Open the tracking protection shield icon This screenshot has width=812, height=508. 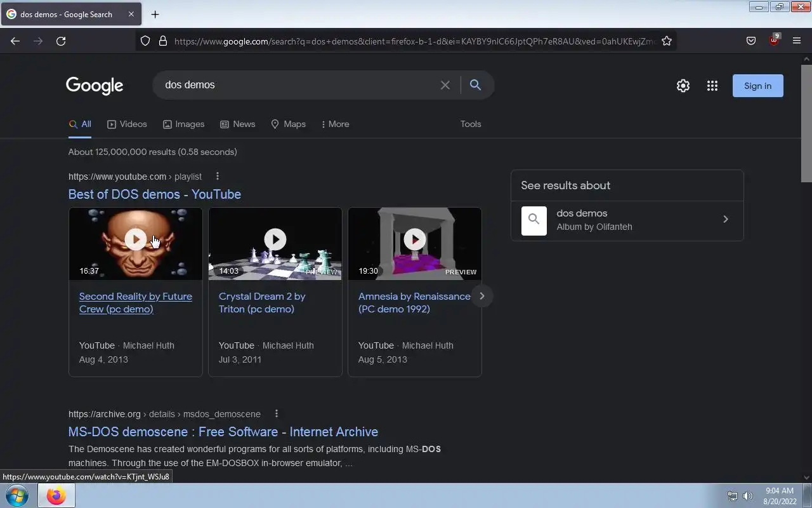tap(145, 41)
